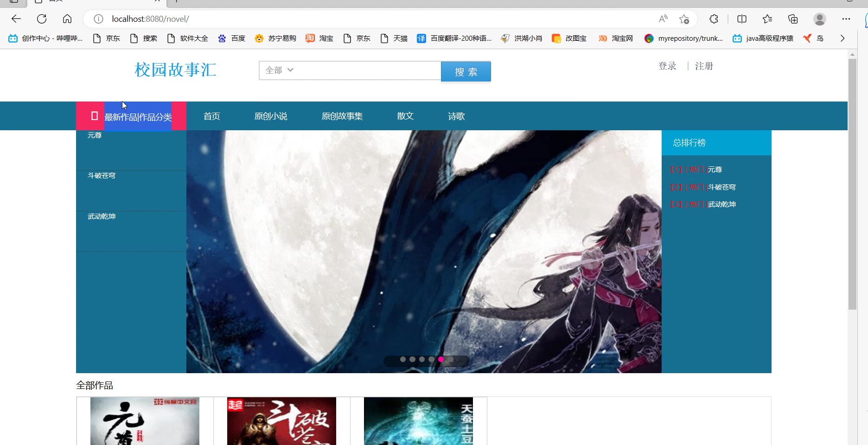Image resolution: width=868 pixels, height=445 pixels.
Task: Open the 诗歌 nav item
Action: (x=456, y=116)
